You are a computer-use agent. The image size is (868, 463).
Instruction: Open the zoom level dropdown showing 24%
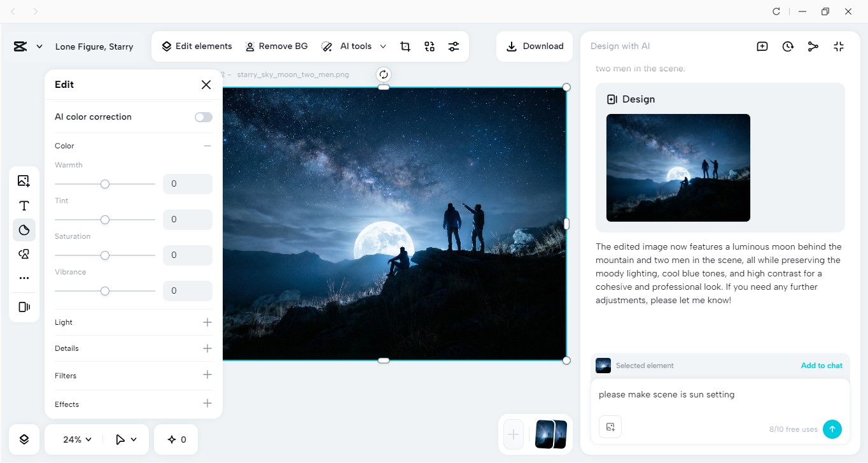point(75,439)
